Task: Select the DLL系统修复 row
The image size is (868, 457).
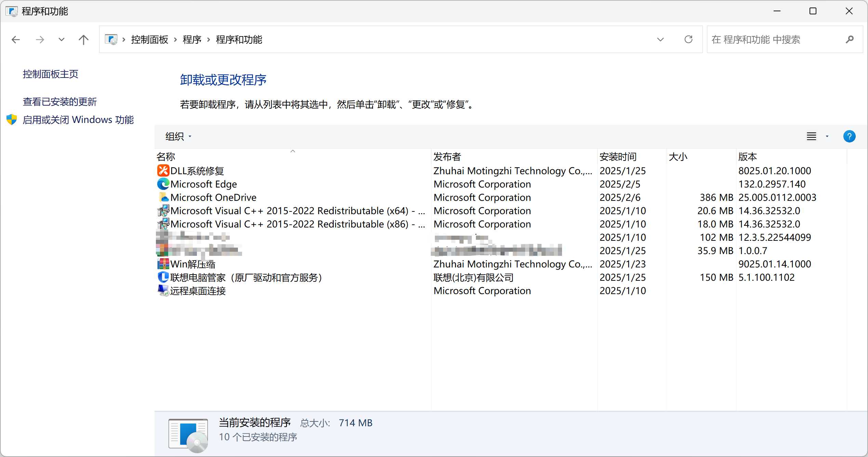Action: coord(501,171)
